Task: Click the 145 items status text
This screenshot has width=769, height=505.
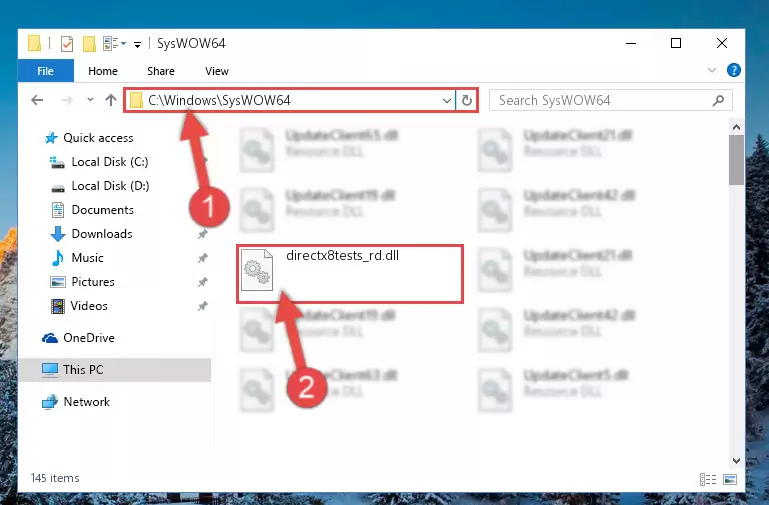Action: [55, 478]
